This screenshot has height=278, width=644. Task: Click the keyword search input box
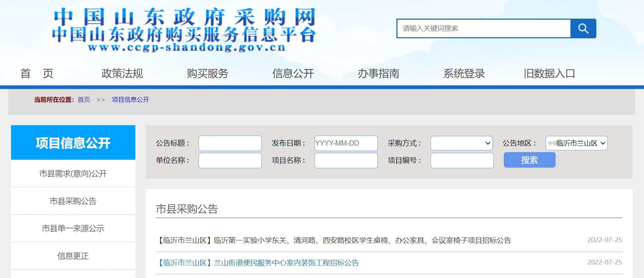(484, 28)
